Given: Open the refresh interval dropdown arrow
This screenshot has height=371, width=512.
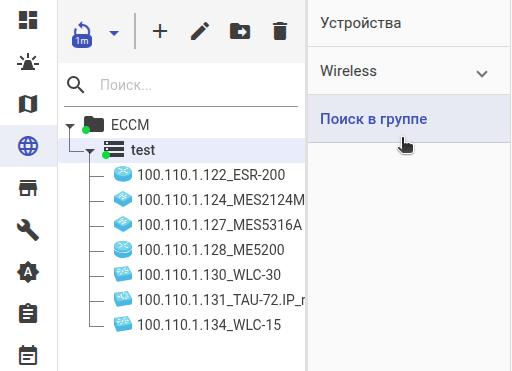Looking at the screenshot, I should click(x=114, y=33).
